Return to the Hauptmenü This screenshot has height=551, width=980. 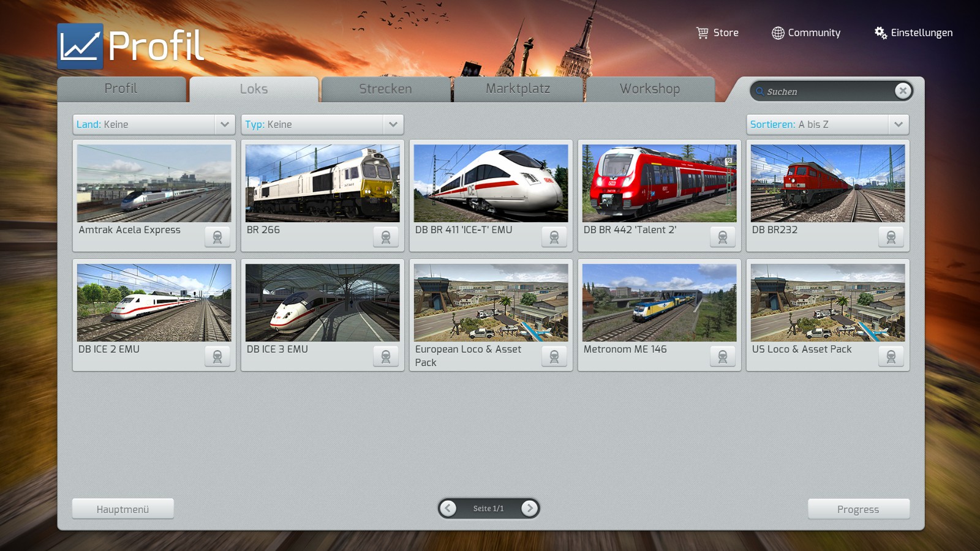(x=123, y=509)
